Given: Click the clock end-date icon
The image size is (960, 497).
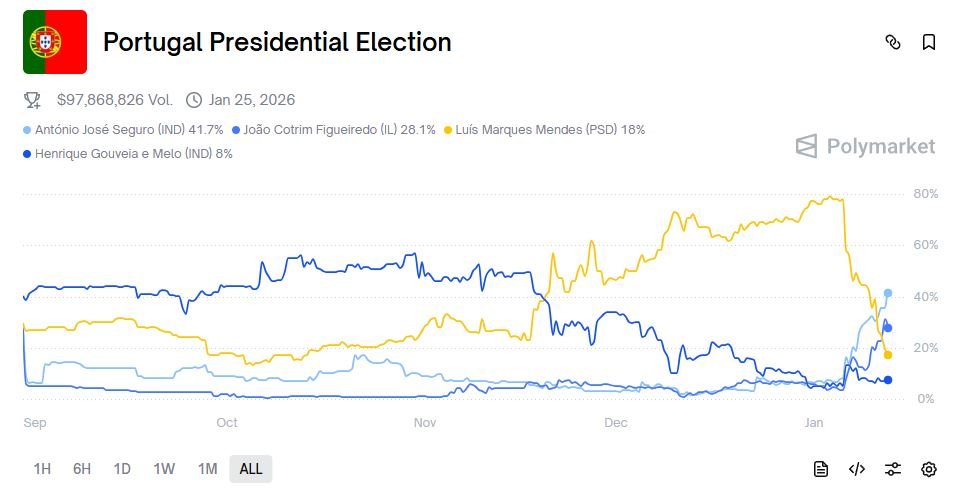Looking at the screenshot, I should point(194,100).
